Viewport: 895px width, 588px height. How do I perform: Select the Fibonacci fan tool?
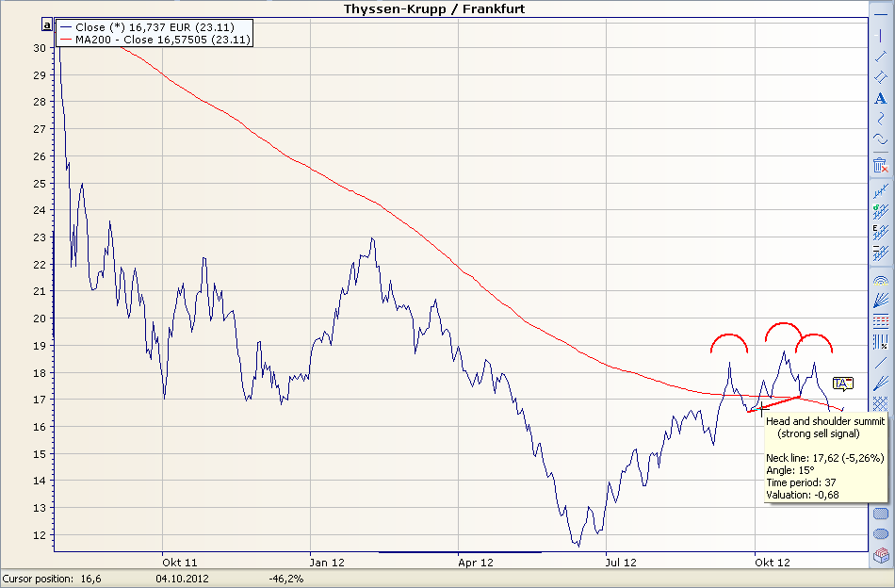(880, 300)
